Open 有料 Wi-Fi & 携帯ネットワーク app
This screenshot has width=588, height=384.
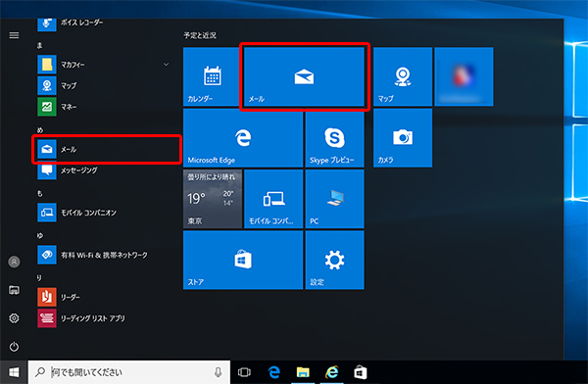pyautogui.click(x=104, y=255)
